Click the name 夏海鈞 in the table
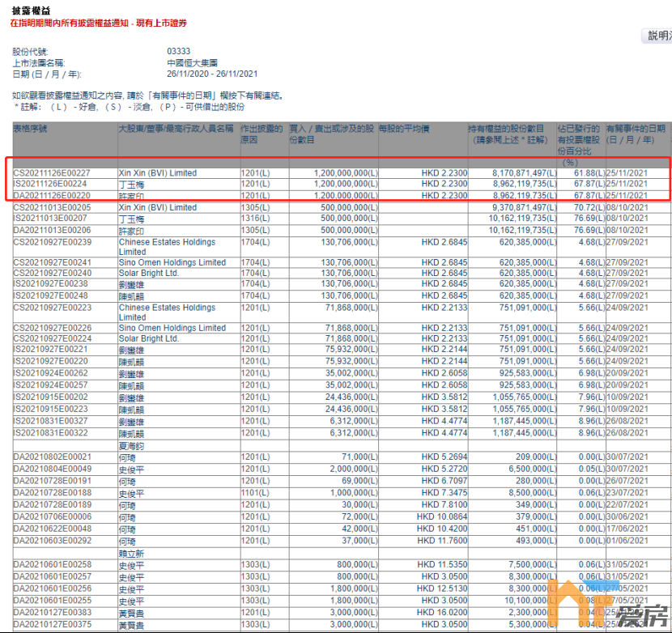The image size is (672, 633). [x=131, y=446]
